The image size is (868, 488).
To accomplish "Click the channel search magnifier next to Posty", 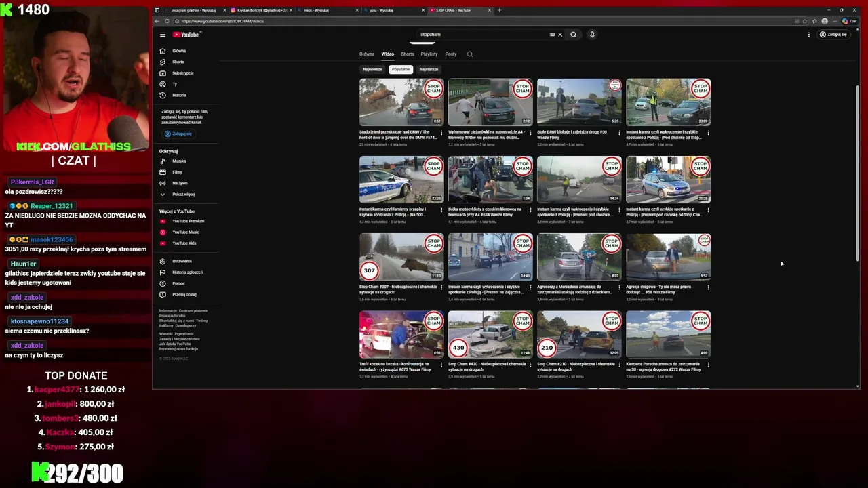I will pos(469,54).
